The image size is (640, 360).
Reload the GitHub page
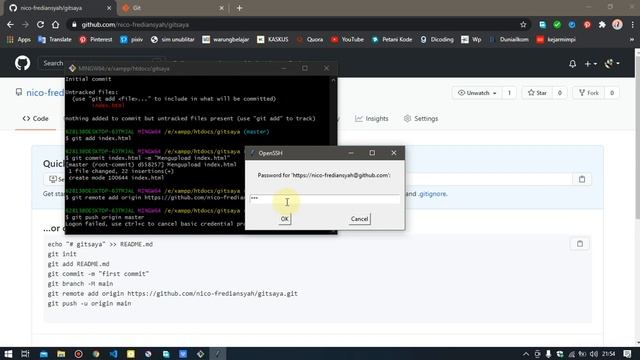tap(40, 24)
